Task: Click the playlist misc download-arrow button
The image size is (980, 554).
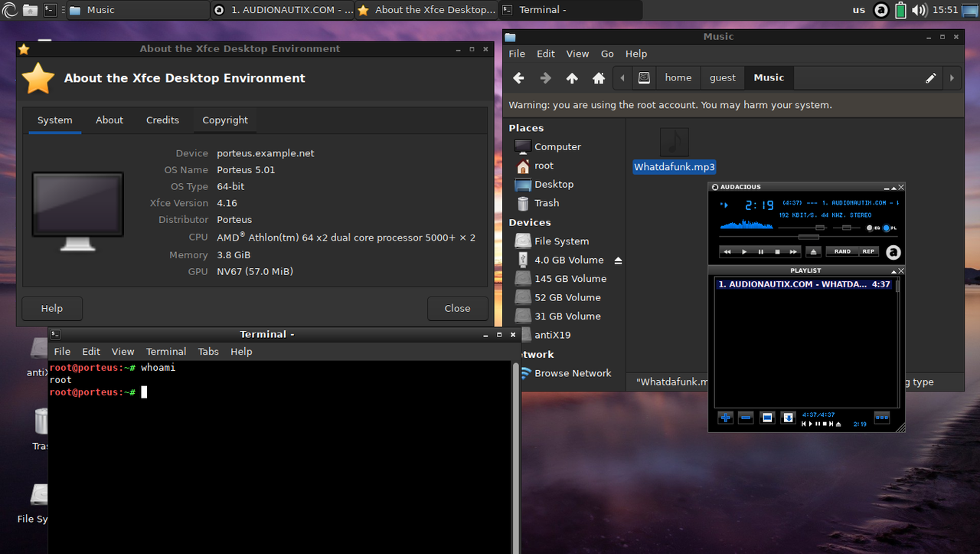Action: coord(789,418)
